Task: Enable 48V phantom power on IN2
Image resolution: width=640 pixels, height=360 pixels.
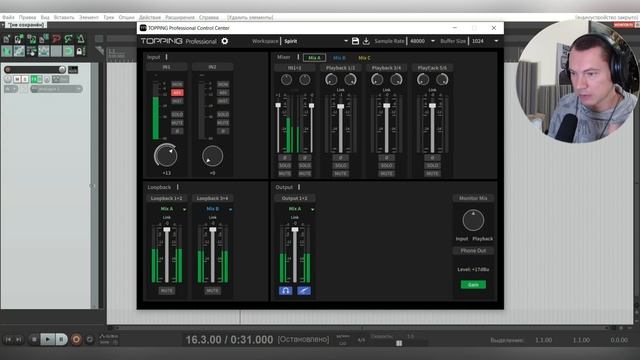Action: [223, 93]
